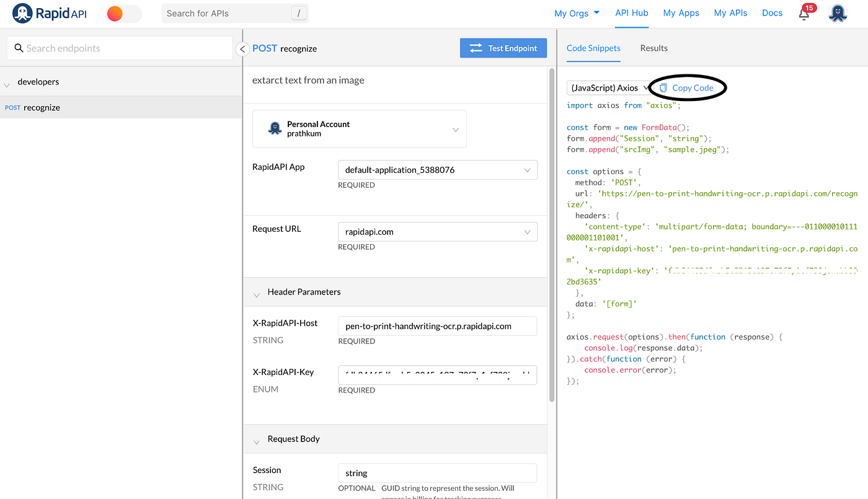Switch to the Results tab
The width and height of the screenshot is (868, 499).
[653, 48]
